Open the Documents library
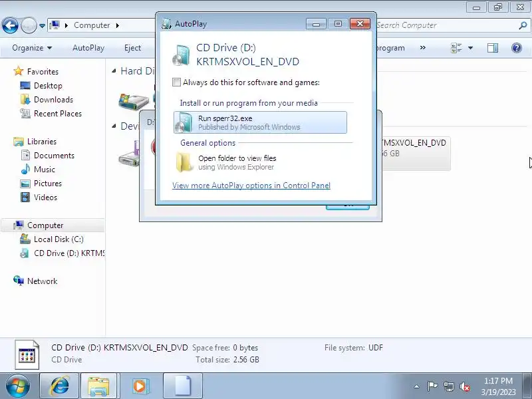This screenshot has height=399, width=532. pos(54,156)
